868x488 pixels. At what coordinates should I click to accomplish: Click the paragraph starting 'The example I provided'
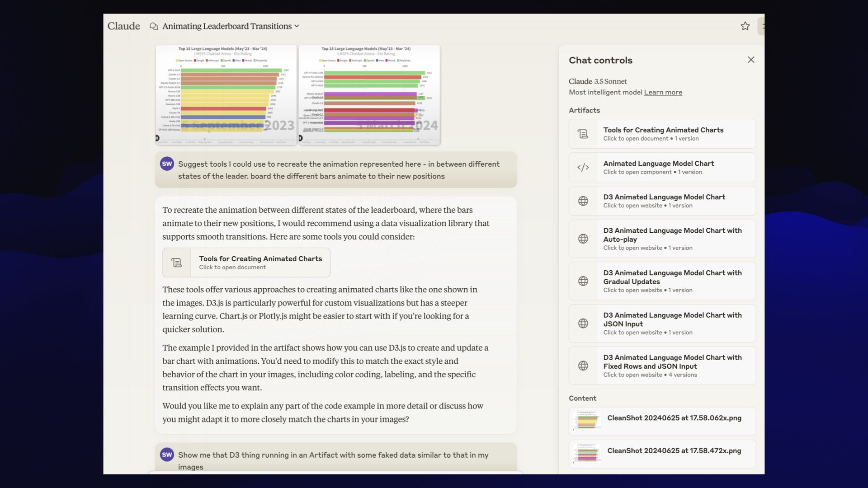(x=325, y=367)
